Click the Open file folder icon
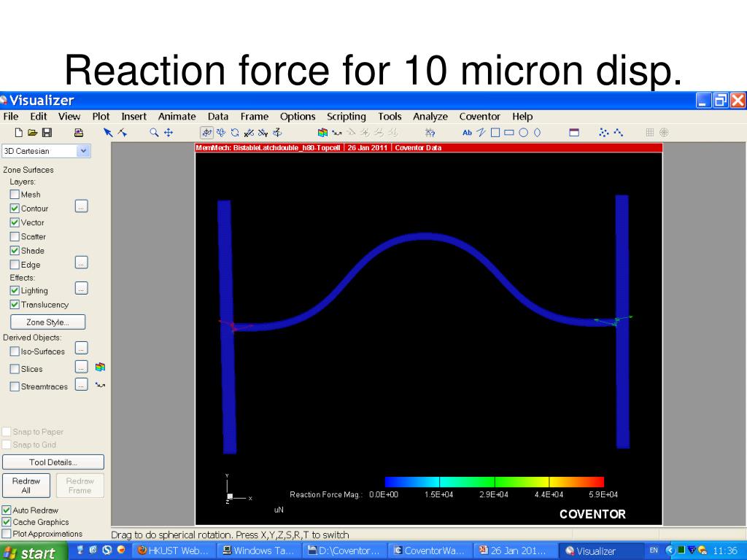 tap(32, 133)
